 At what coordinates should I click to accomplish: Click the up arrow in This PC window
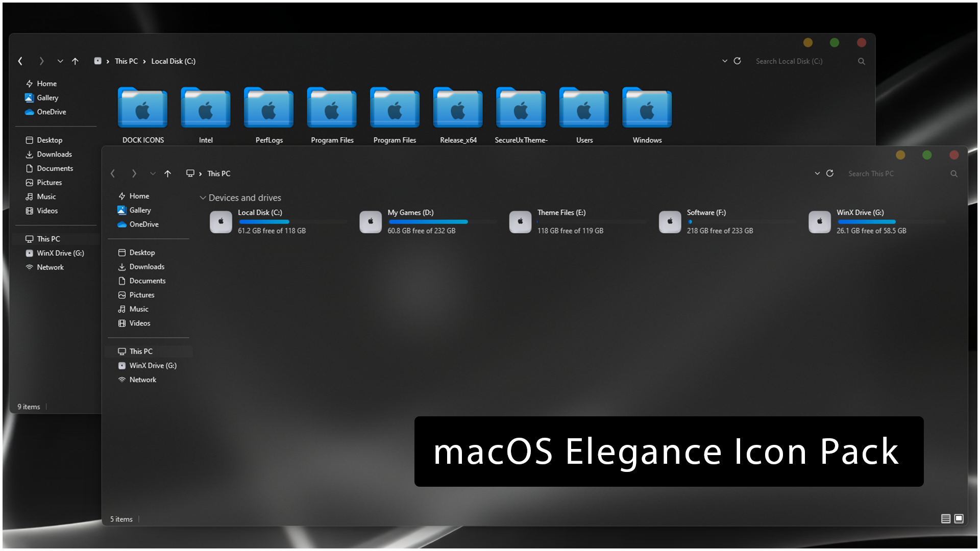(167, 173)
